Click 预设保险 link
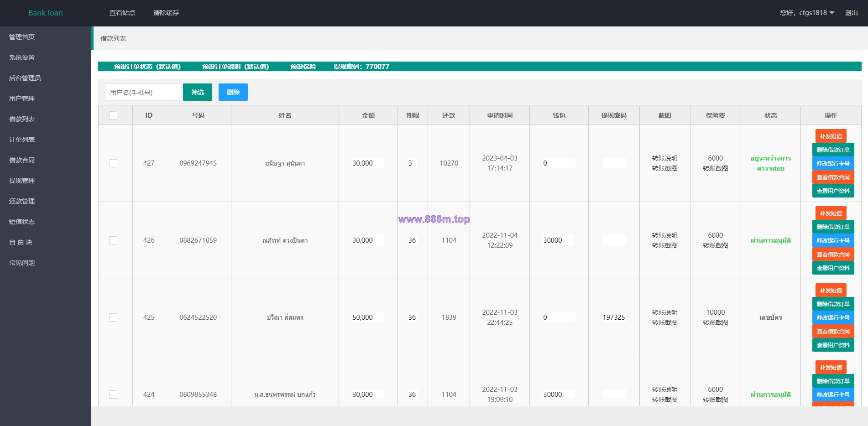 [303, 67]
